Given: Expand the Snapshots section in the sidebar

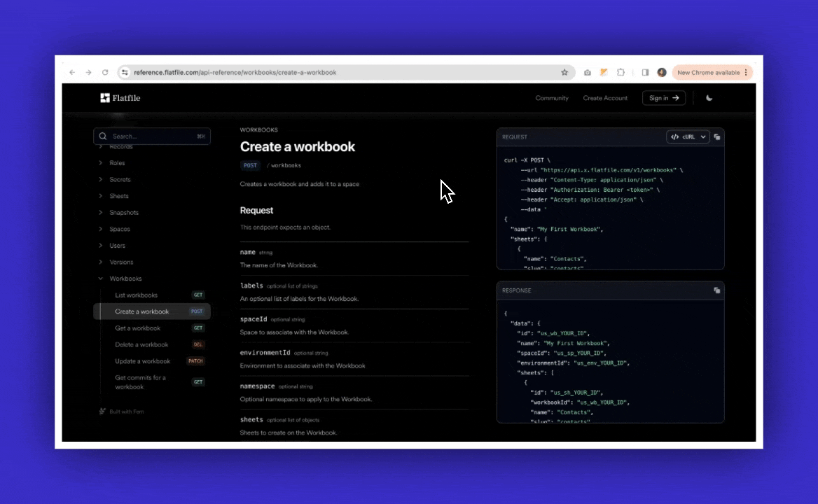Looking at the screenshot, I should coord(101,213).
